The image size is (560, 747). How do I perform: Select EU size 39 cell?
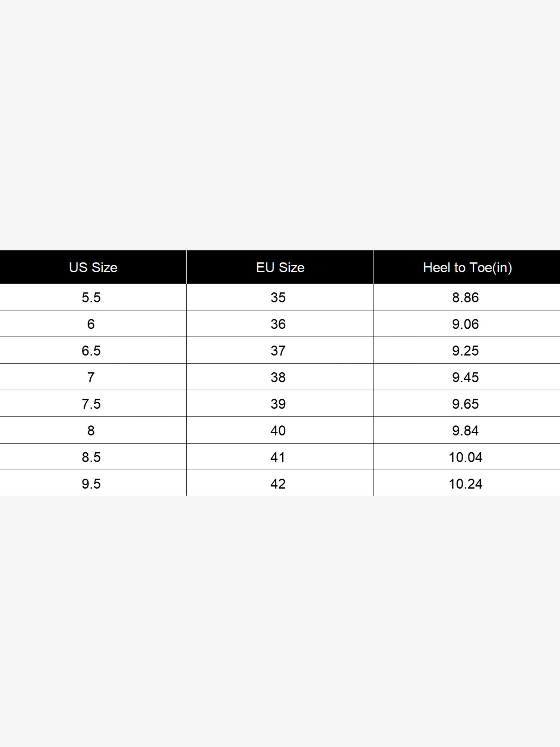(x=280, y=404)
